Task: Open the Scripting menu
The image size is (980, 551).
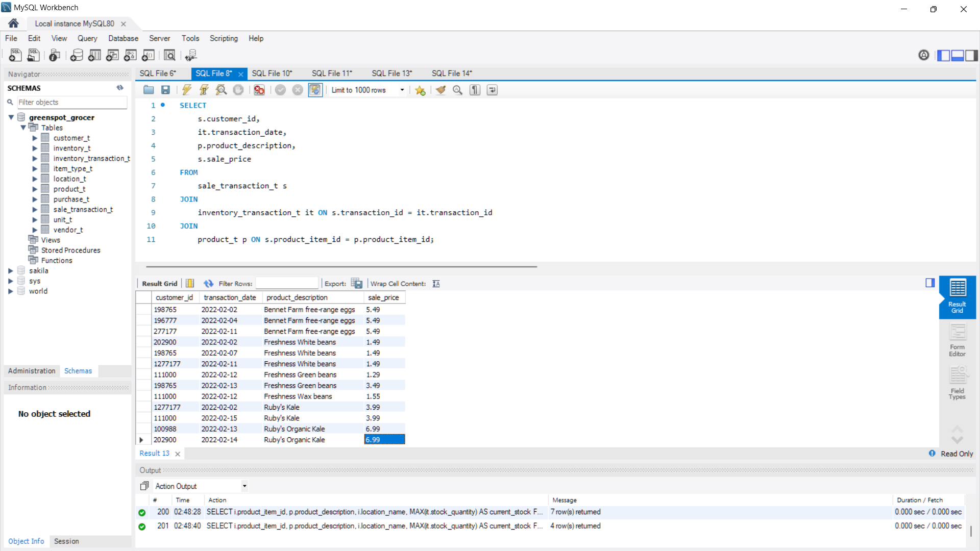Action: pos(224,38)
